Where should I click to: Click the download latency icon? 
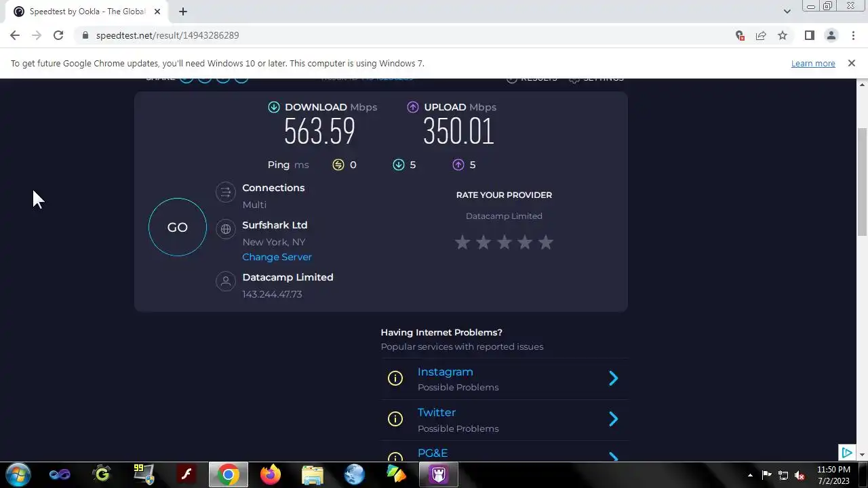399,165
